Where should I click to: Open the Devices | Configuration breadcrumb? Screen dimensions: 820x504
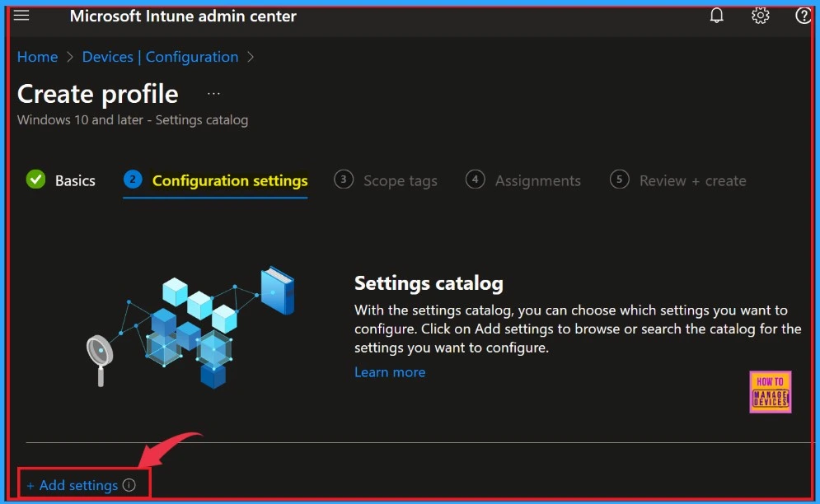click(x=160, y=57)
